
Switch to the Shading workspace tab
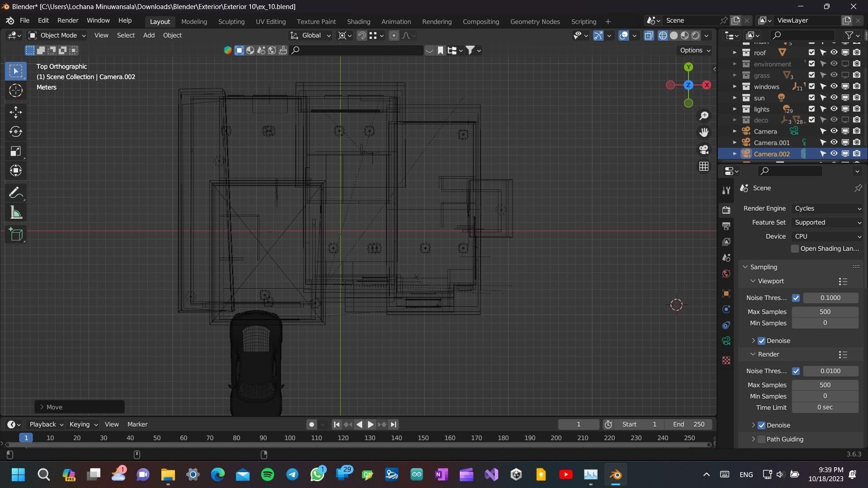coord(358,21)
